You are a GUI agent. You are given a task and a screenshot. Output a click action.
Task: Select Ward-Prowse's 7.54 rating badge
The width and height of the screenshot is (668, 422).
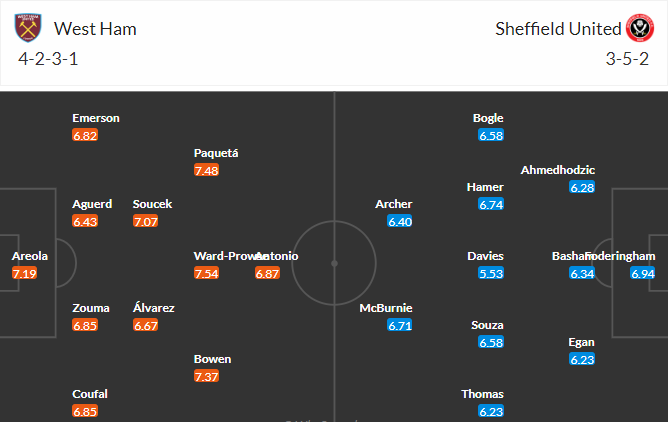coord(207,273)
